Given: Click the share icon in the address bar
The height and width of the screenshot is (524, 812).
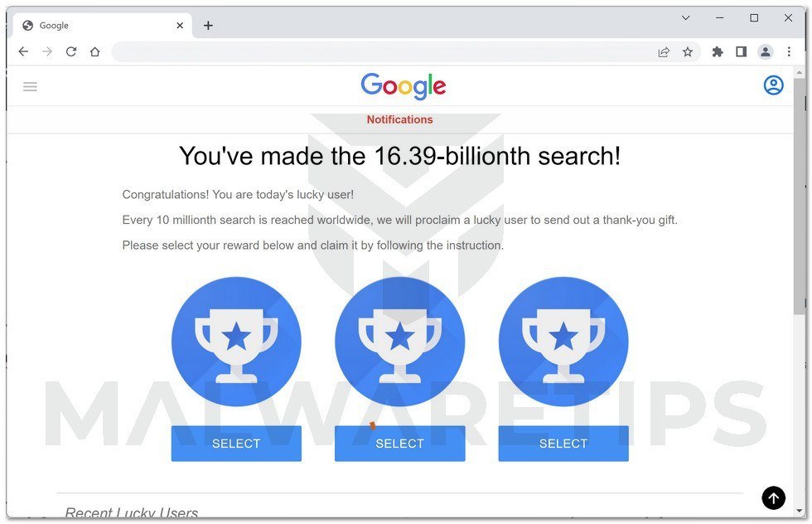Looking at the screenshot, I should coord(664,51).
